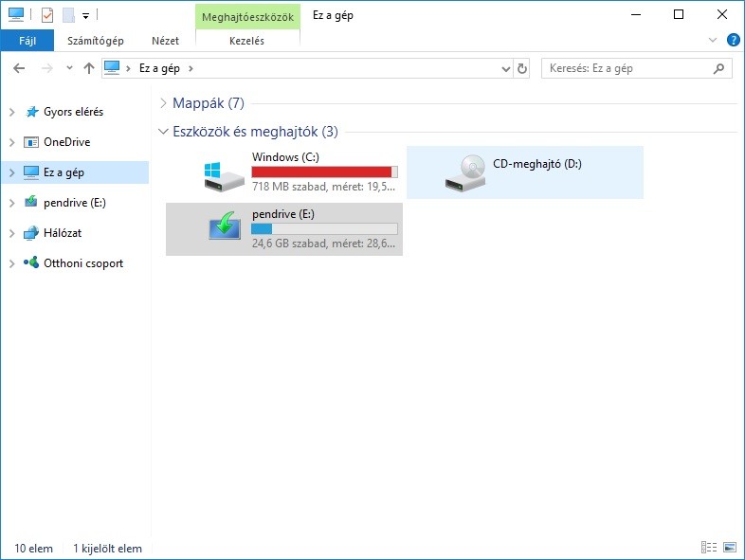The image size is (745, 560).
Task: Select the pendrive (E:) drive icon in content
Action: pyautogui.click(x=225, y=226)
